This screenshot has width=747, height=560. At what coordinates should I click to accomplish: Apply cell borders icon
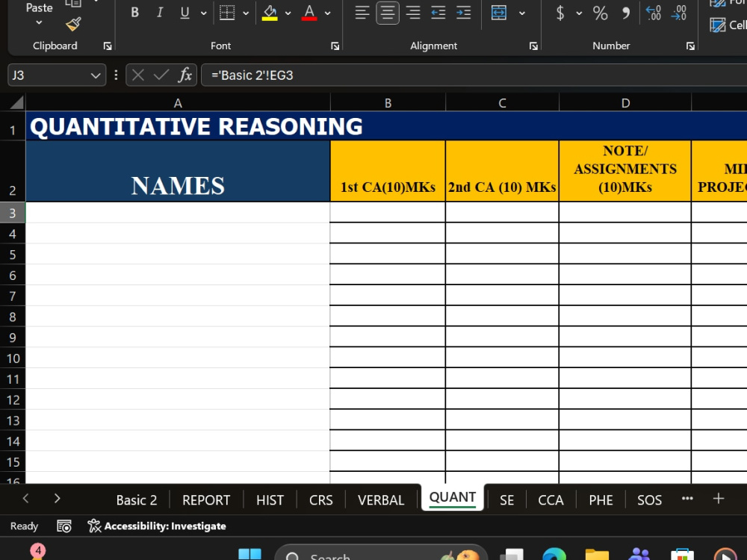227,13
